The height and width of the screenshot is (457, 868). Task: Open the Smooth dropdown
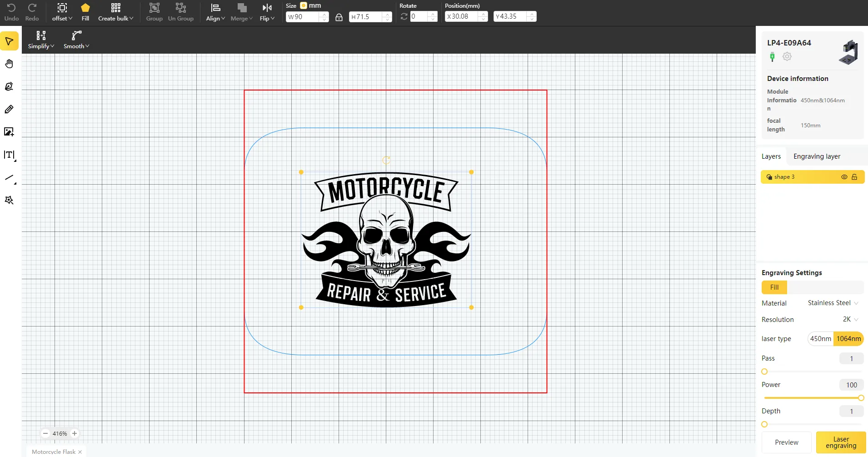click(76, 40)
